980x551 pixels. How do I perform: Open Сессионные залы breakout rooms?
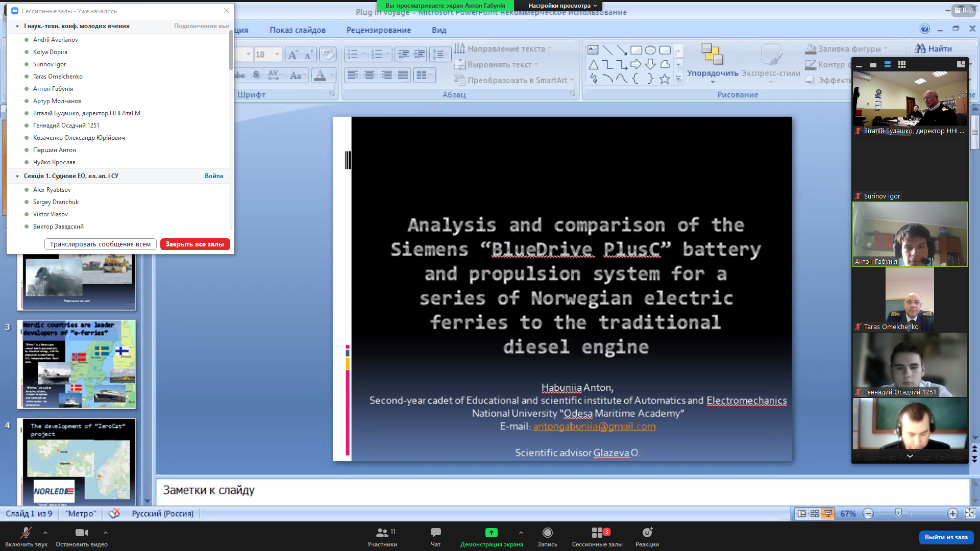[597, 537]
